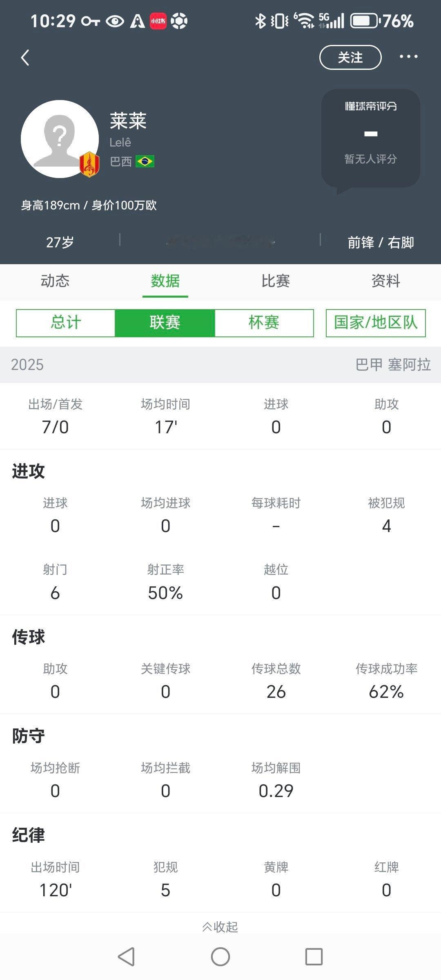This screenshot has width=441, height=980.
Task: Open the three-dot more options menu
Action: coord(408,57)
